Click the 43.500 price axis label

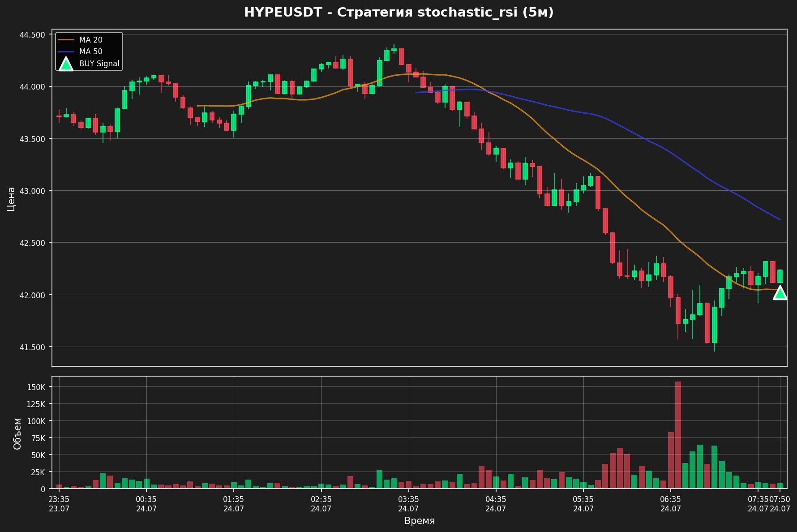[33, 139]
